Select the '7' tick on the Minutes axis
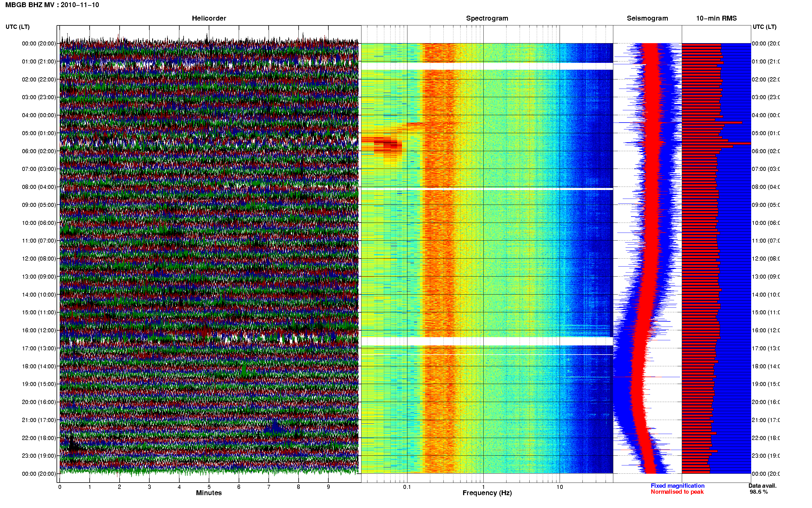Image resolution: width=812 pixels, height=508 pixels. click(x=269, y=487)
